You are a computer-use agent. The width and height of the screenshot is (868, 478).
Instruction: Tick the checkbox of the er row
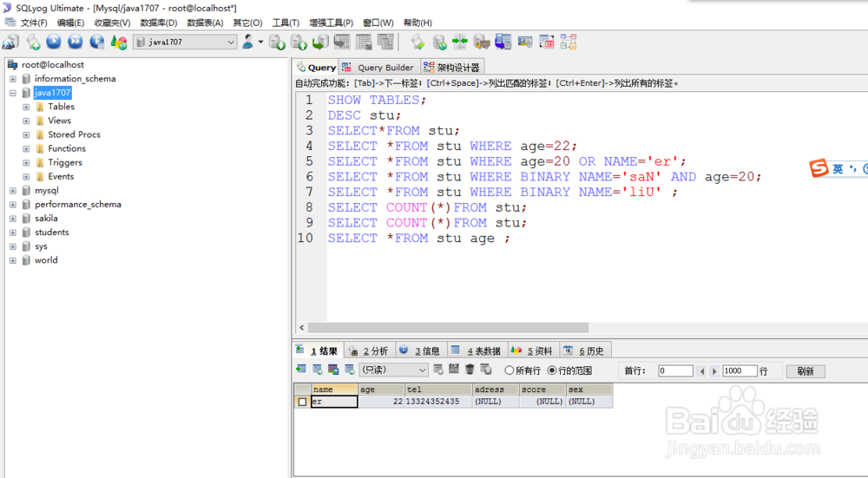(x=302, y=402)
